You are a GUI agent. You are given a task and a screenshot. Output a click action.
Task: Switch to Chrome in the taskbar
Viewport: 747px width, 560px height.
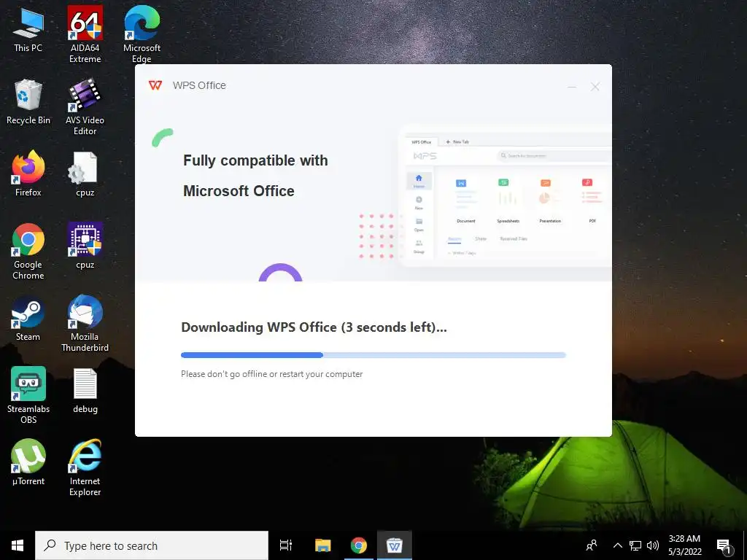(358, 545)
